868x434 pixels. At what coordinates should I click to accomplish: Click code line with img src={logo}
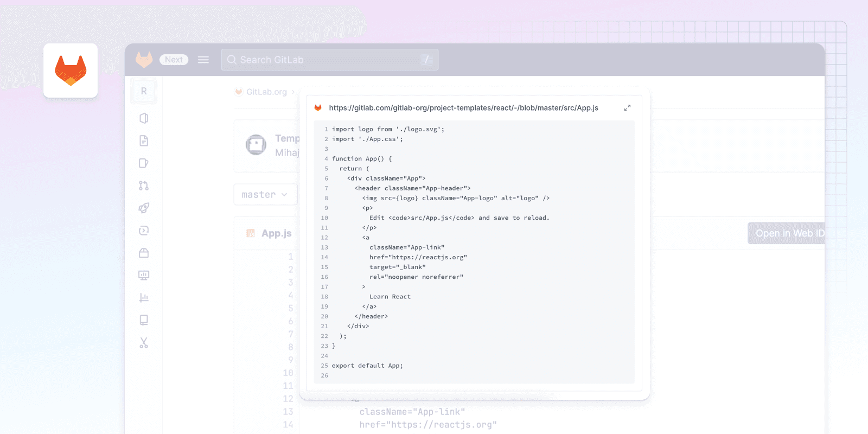(x=456, y=198)
